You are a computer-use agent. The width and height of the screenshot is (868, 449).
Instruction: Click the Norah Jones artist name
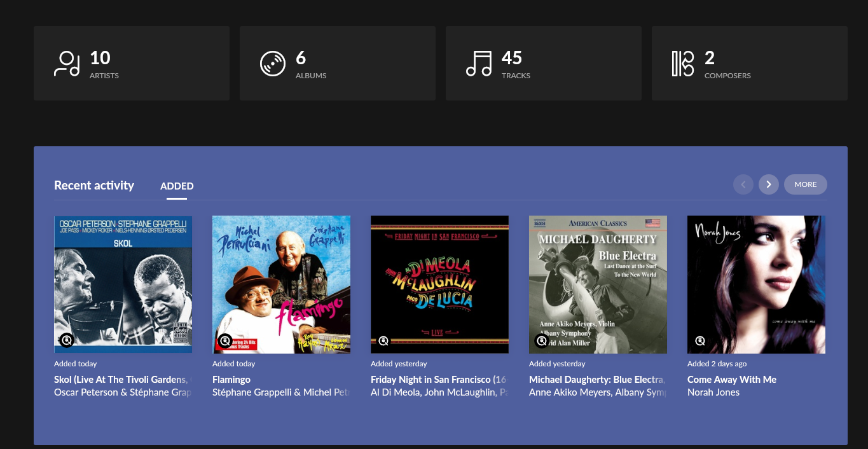(x=713, y=392)
